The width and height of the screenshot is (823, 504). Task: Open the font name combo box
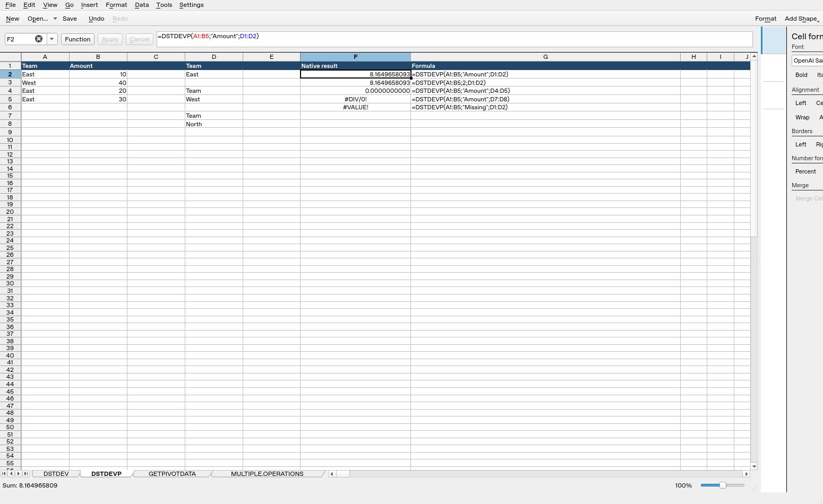click(x=808, y=60)
